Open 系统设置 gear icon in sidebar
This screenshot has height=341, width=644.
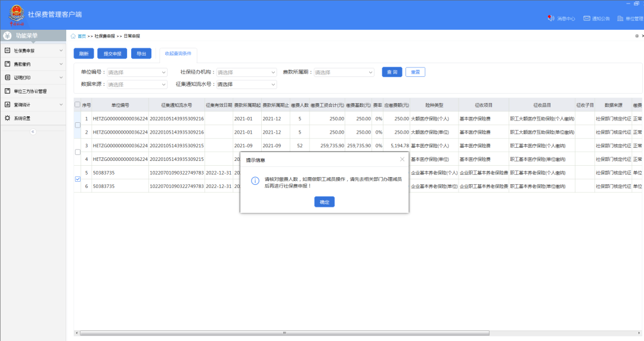pos(7,118)
